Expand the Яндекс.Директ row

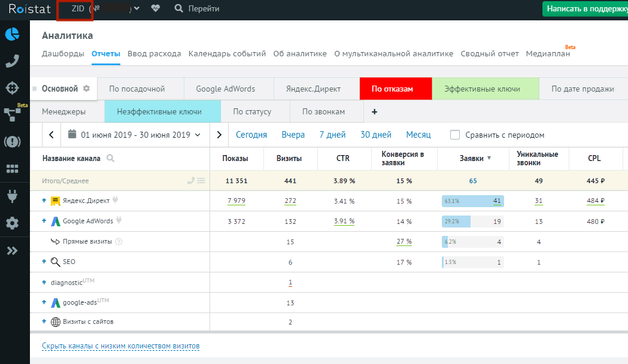(x=44, y=200)
